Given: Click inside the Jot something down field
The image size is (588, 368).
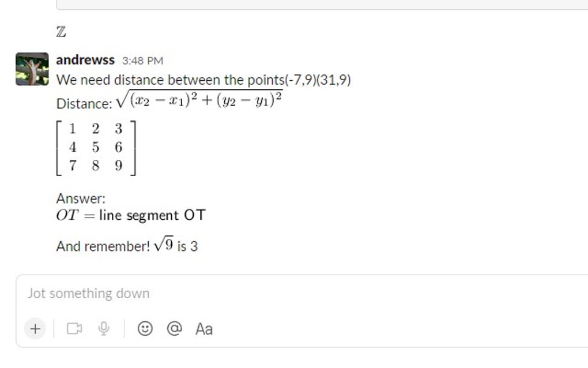Looking at the screenshot, I should pos(173,293).
